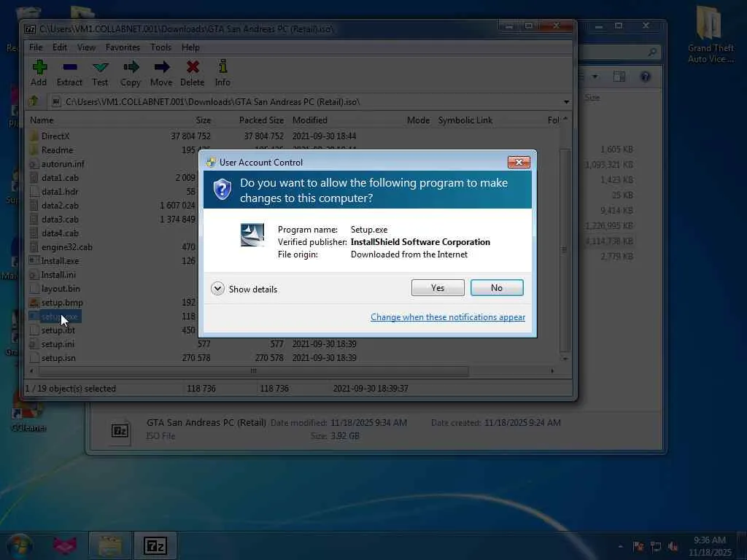
Task: Select data1.hdr in the file list
Action: (x=60, y=191)
